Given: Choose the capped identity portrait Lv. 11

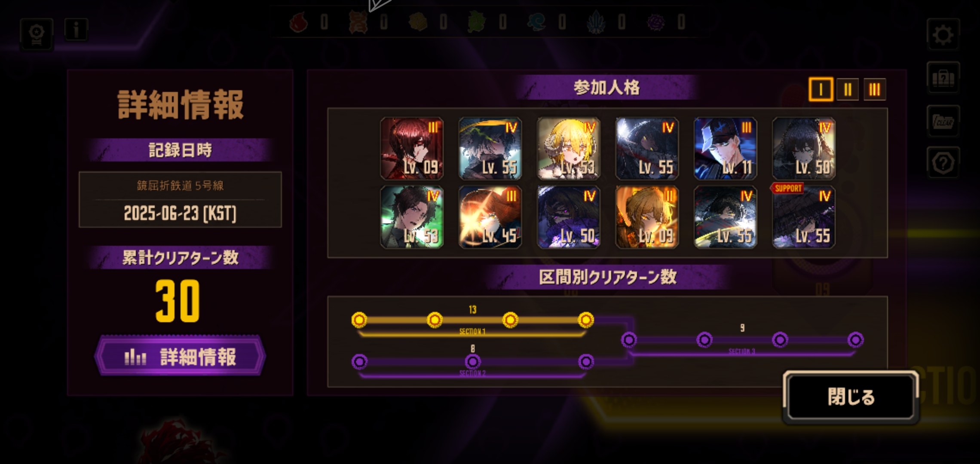Looking at the screenshot, I should click(x=725, y=148).
